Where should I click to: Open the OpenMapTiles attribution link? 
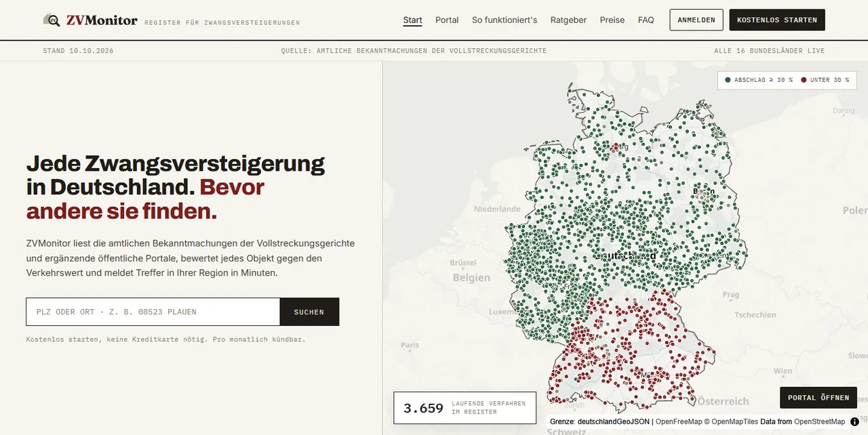[x=734, y=421]
